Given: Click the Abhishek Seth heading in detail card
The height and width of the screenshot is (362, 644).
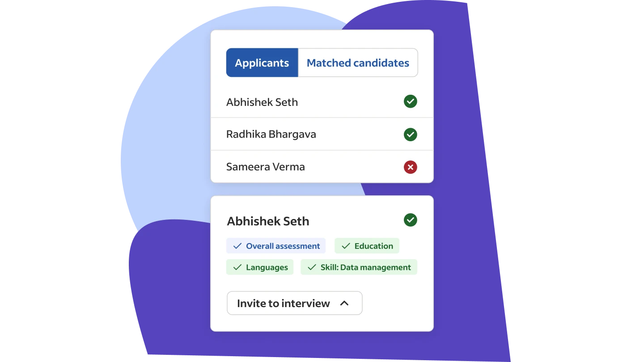Looking at the screenshot, I should [x=268, y=221].
